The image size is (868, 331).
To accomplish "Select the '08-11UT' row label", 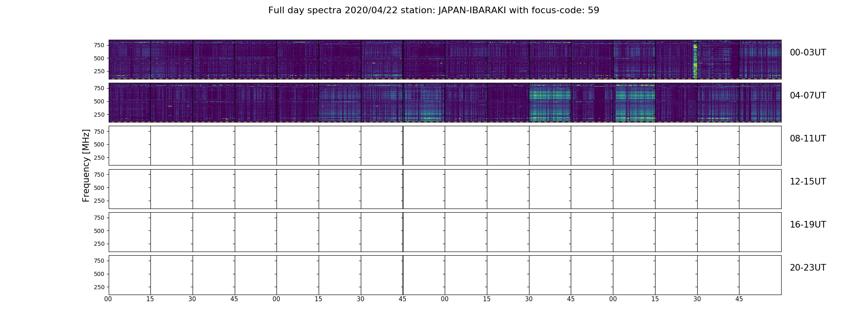I will [x=808, y=139].
